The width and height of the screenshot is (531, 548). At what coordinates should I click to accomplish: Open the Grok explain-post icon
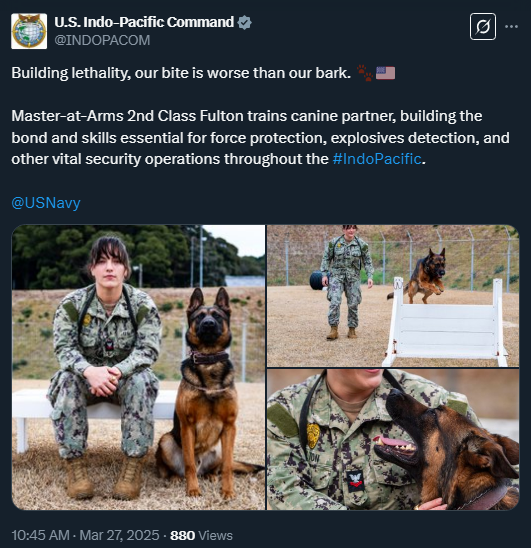483,27
